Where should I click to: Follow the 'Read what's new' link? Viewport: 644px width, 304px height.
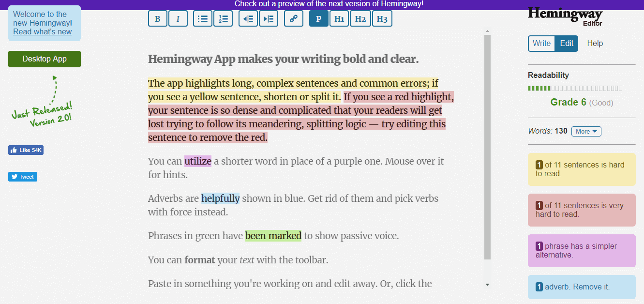pos(43,32)
